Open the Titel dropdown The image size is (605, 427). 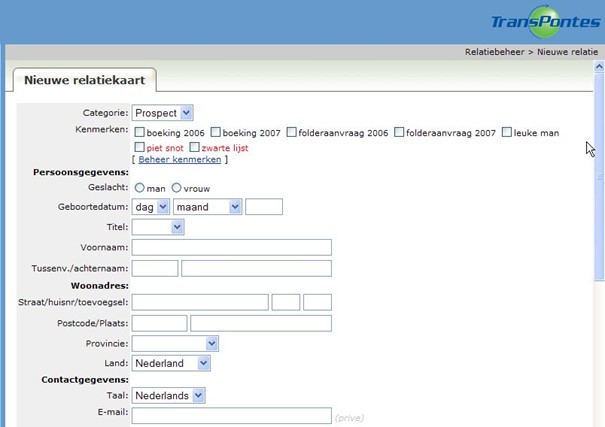coord(159,227)
